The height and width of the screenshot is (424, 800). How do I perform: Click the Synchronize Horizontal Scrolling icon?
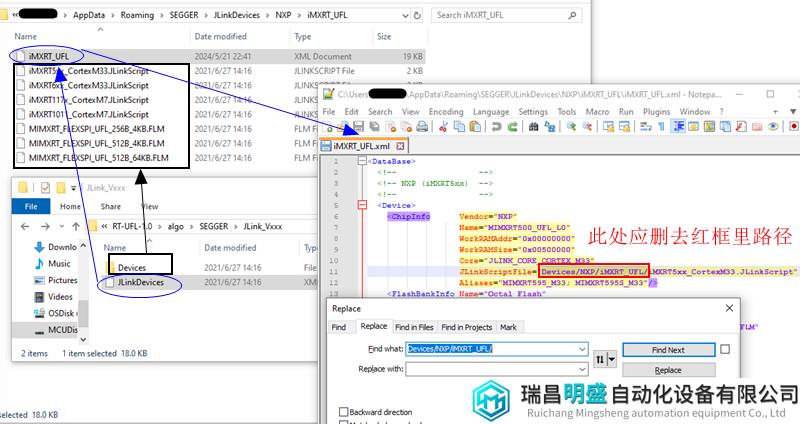point(625,126)
